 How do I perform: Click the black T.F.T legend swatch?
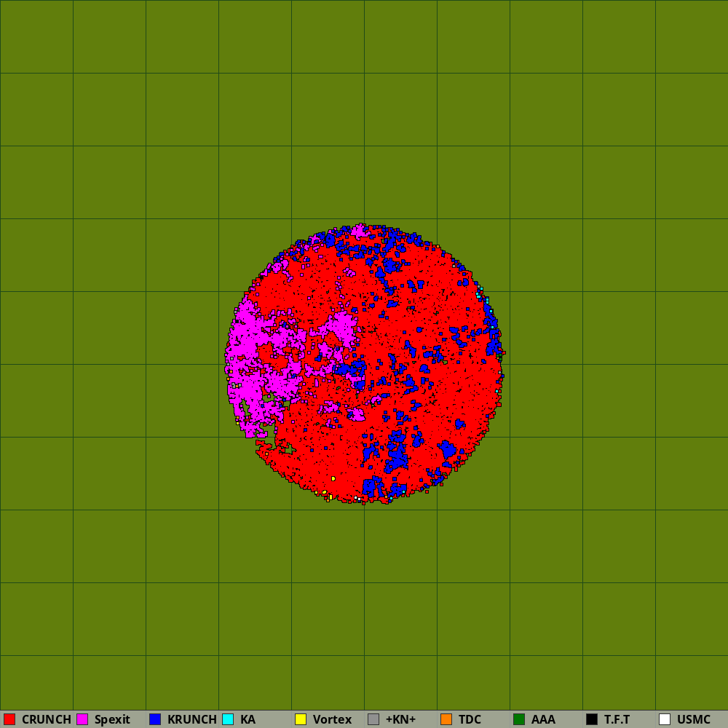click(592, 719)
